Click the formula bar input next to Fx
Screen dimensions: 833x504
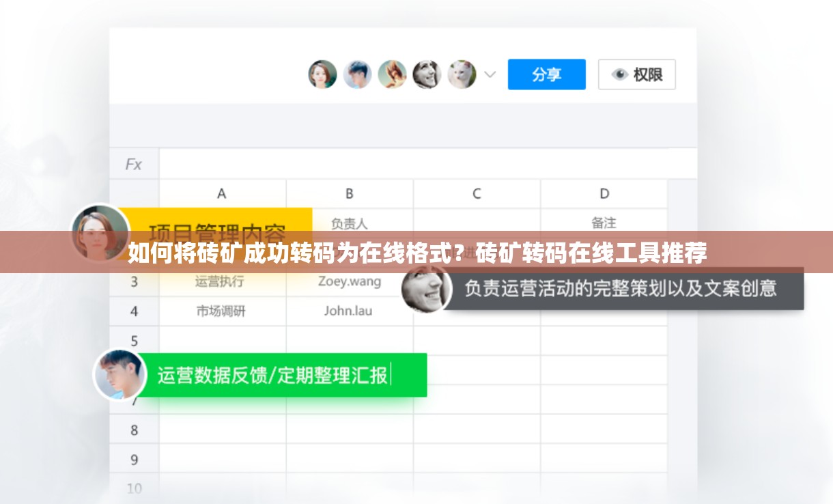coord(410,163)
